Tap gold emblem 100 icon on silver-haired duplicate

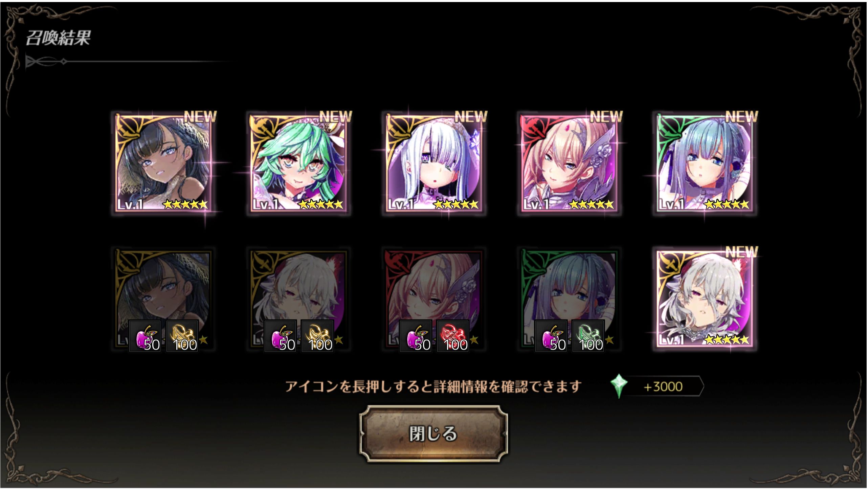click(318, 336)
